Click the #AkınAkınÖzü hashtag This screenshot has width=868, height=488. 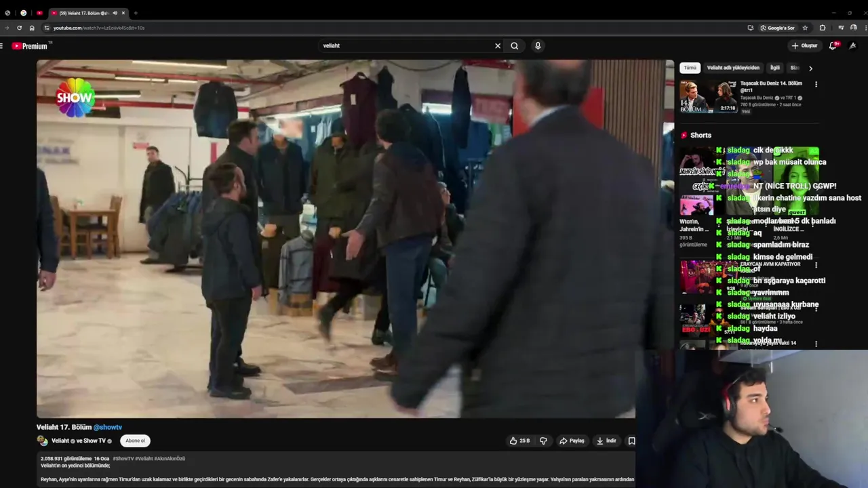[x=170, y=459]
